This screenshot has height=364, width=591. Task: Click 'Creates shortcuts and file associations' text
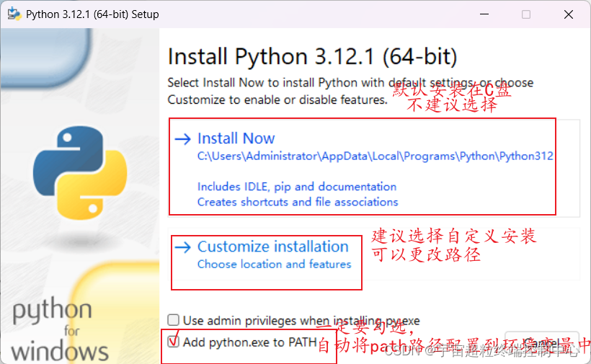click(x=298, y=202)
